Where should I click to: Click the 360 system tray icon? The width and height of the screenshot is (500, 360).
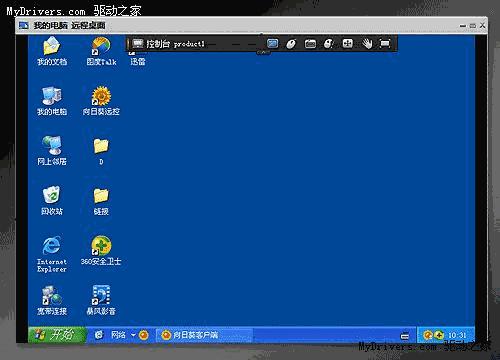click(x=439, y=335)
